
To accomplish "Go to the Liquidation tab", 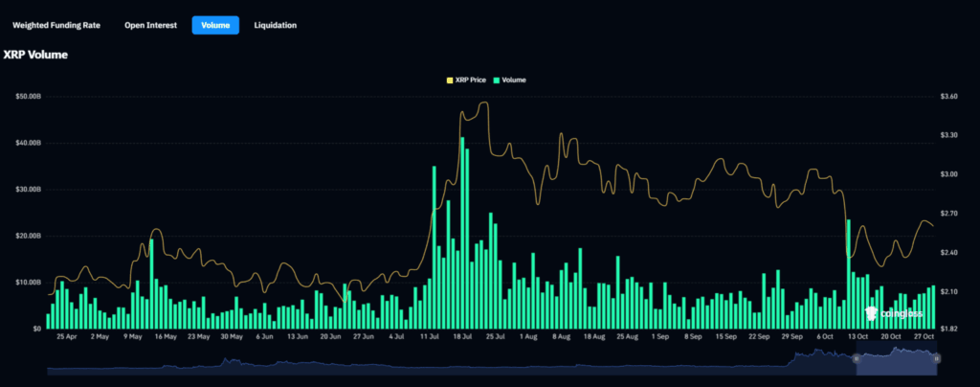I will (275, 25).
